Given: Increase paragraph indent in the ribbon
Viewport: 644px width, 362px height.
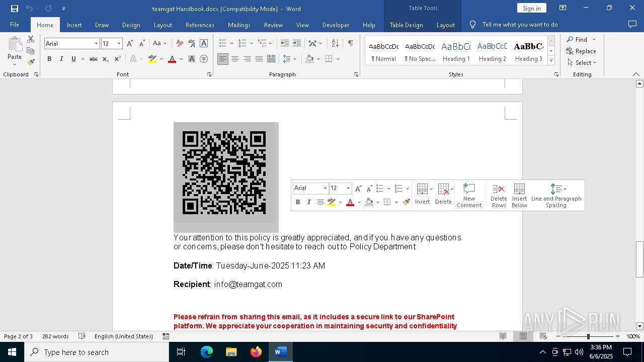Looking at the screenshot, I should [297, 44].
